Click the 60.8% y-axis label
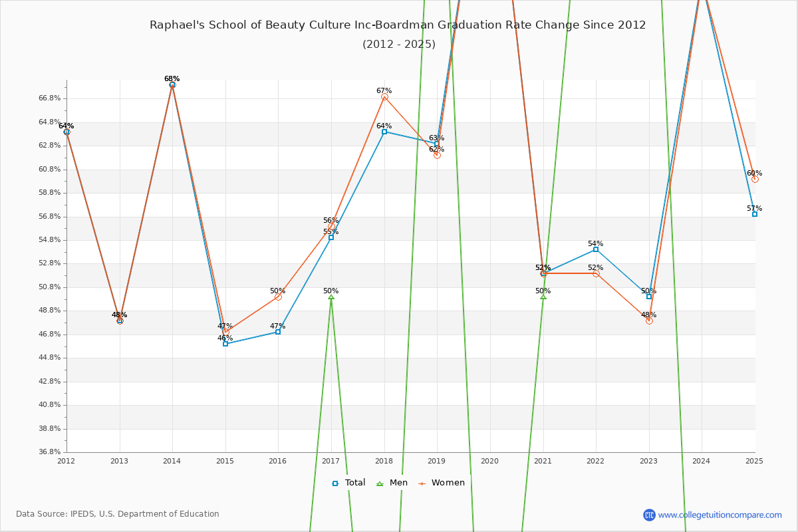This screenshot has height=532, width=798. [x=50, y=170]
